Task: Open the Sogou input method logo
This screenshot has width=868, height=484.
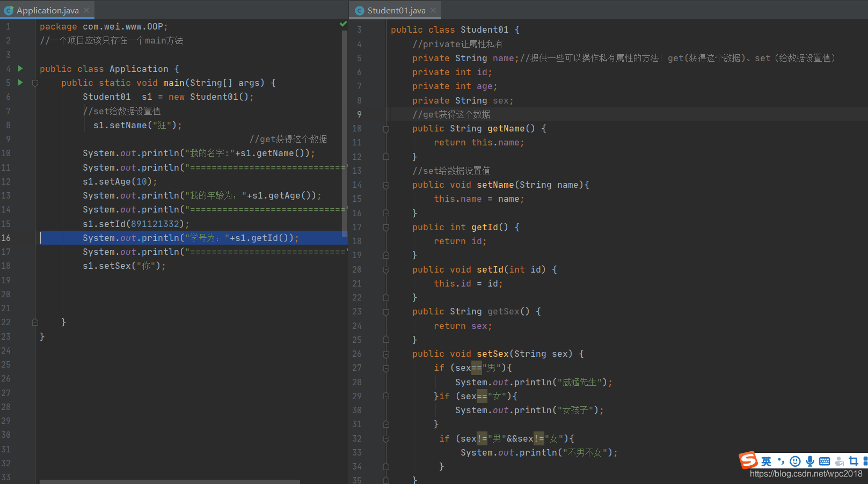Action: 748,460
